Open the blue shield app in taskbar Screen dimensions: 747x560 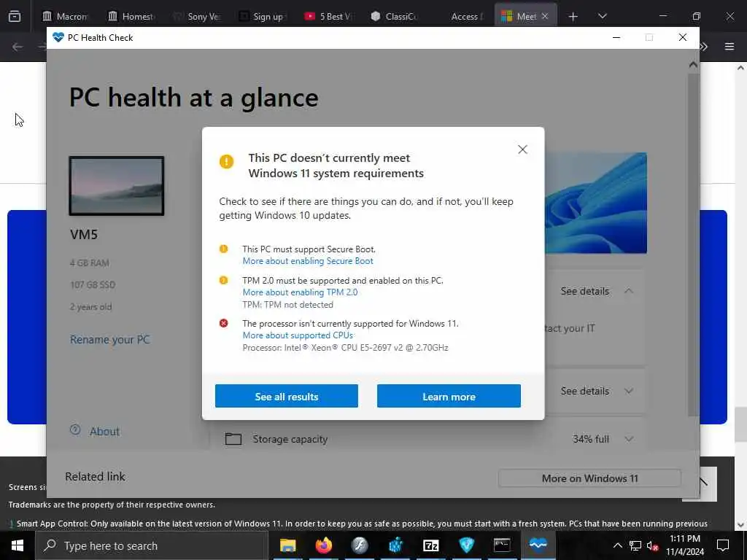[467, 545]
